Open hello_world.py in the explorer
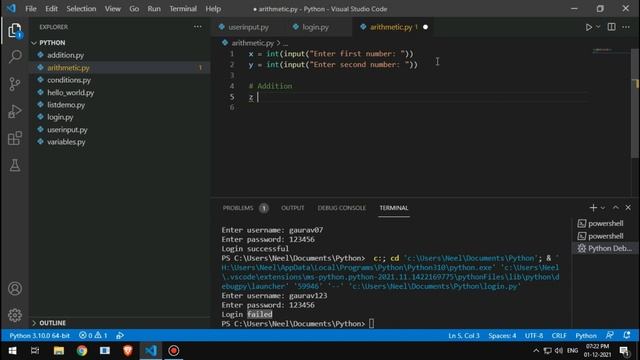This screenshot has height=360, width=640. coord(70,93)
